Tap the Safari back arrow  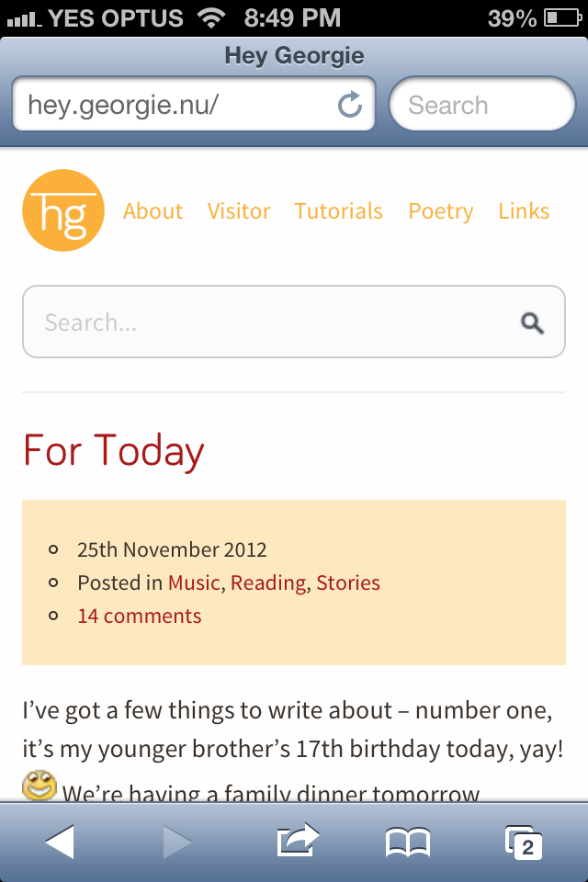pyautogui.click(x=60, y=842)
